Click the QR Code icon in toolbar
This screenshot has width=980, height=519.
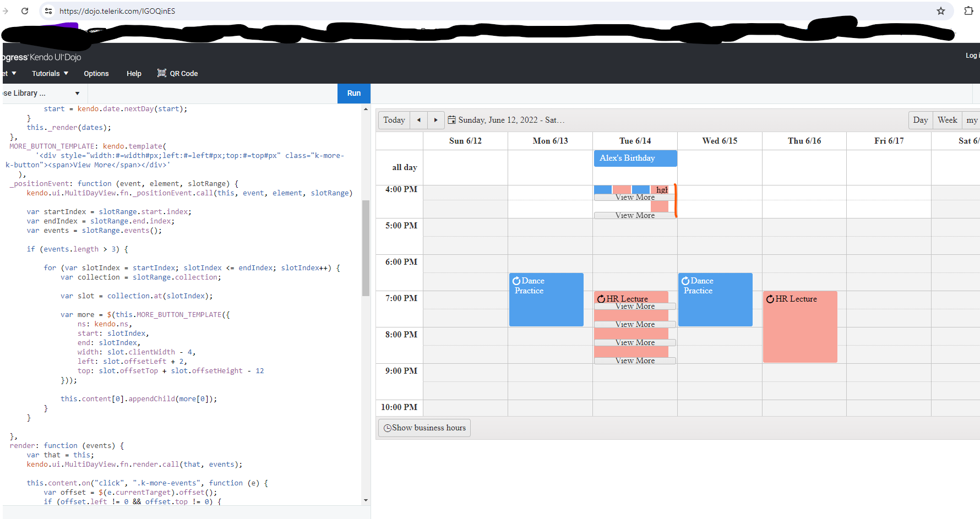point(162,73)
